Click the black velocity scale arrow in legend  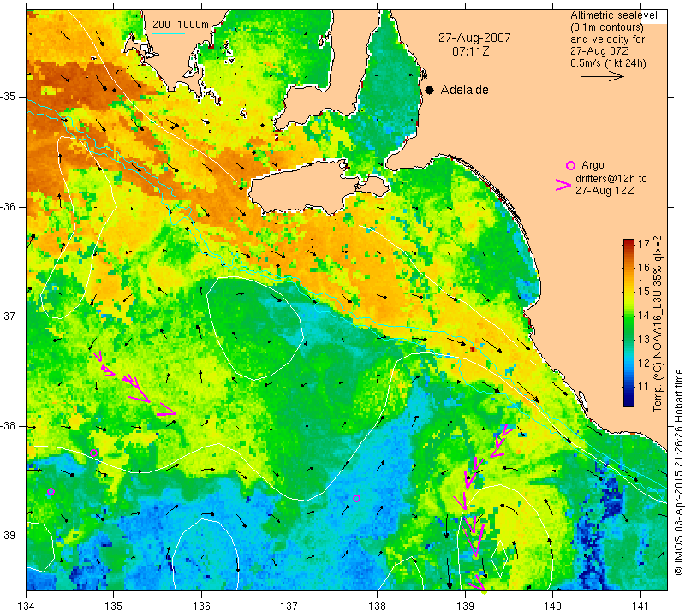(x=602, y=76)
